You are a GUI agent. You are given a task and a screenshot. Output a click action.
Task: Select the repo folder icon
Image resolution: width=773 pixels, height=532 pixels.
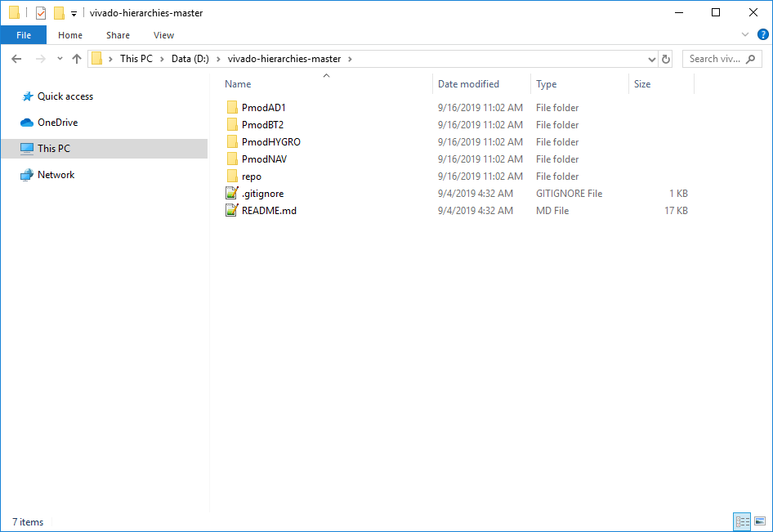pos(232,176)
